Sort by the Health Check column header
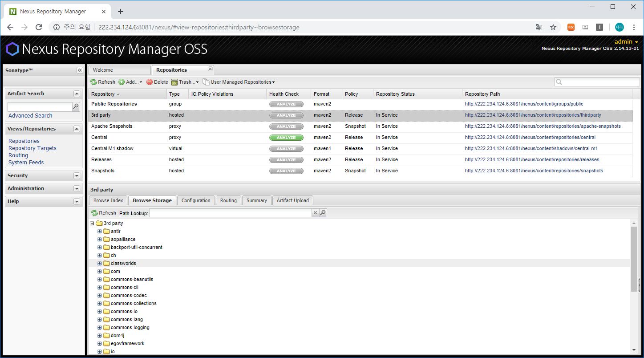644x358 pixels. click(288, 94)
